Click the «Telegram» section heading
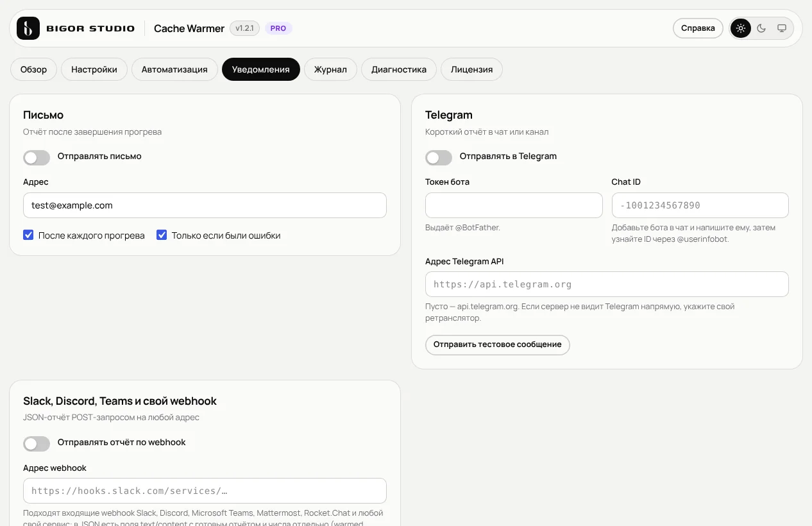The width and height of the screenshot is (812, 526). point(449,115)
